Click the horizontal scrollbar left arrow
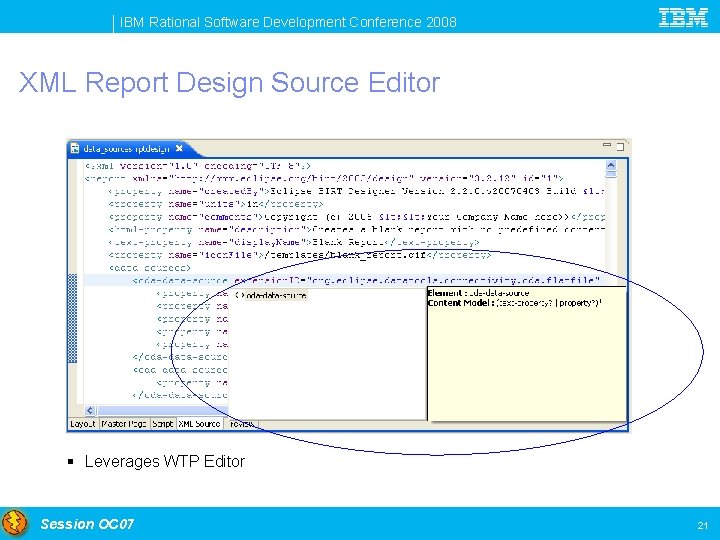 tap(90, 410)
